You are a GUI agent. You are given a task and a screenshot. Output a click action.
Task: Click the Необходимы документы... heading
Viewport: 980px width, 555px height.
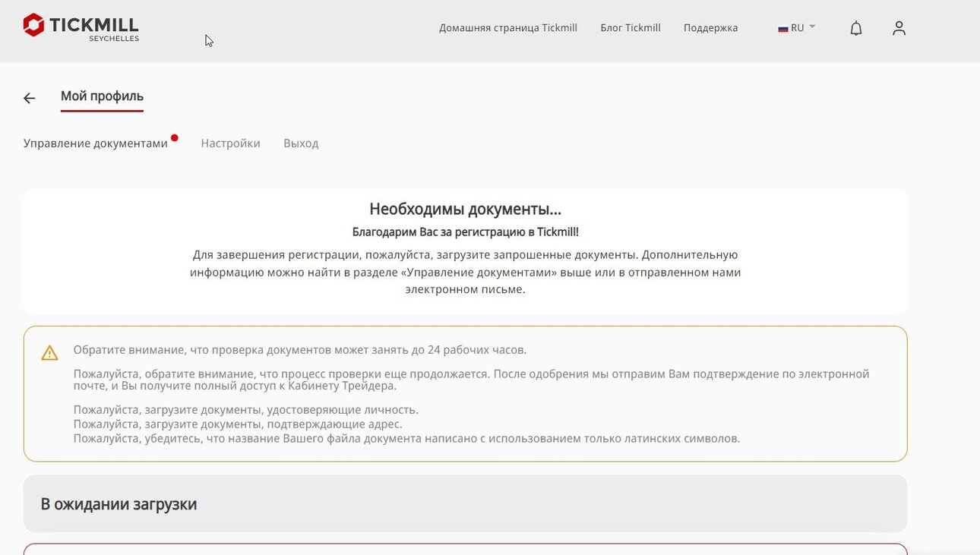coord(465,210)
